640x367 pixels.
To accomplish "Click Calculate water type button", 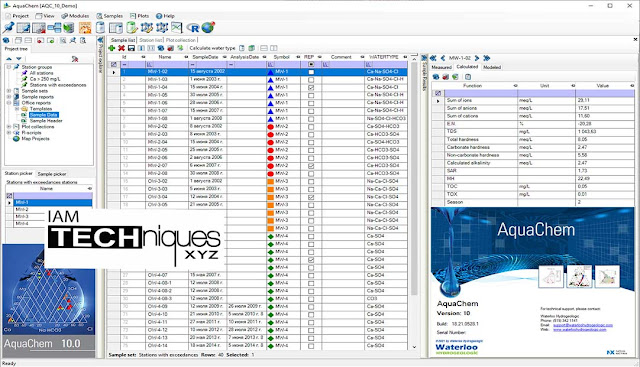I will point(212,48).
